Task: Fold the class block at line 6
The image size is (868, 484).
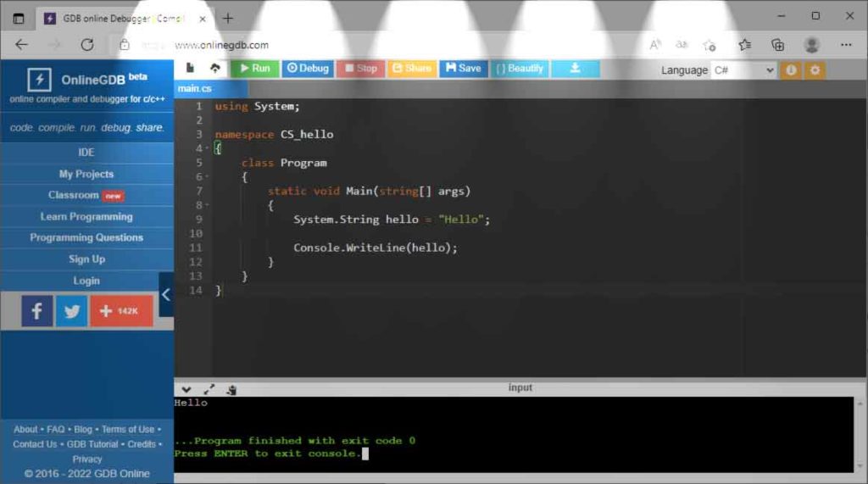Action: click(x=208, y=177)
